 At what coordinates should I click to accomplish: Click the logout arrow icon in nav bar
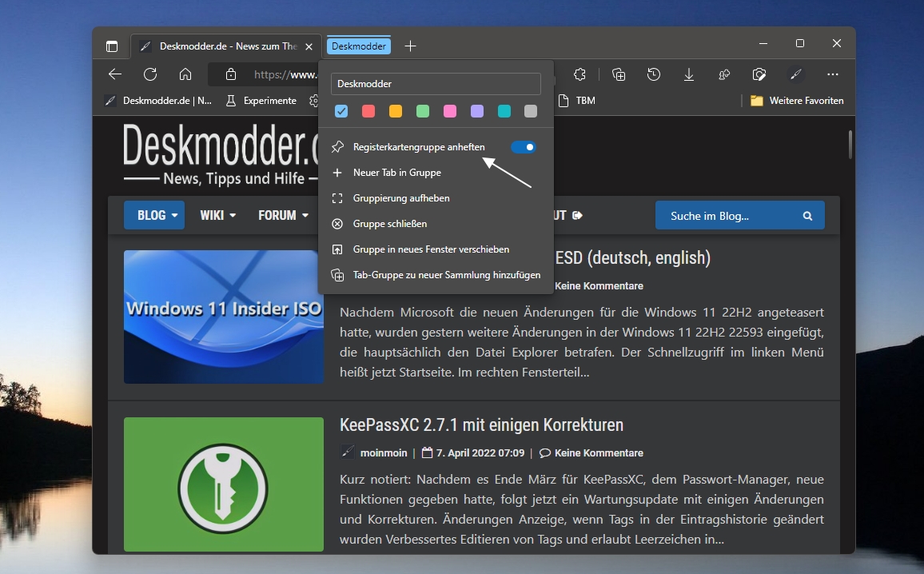pyautogui.click(x=577, y=215)
